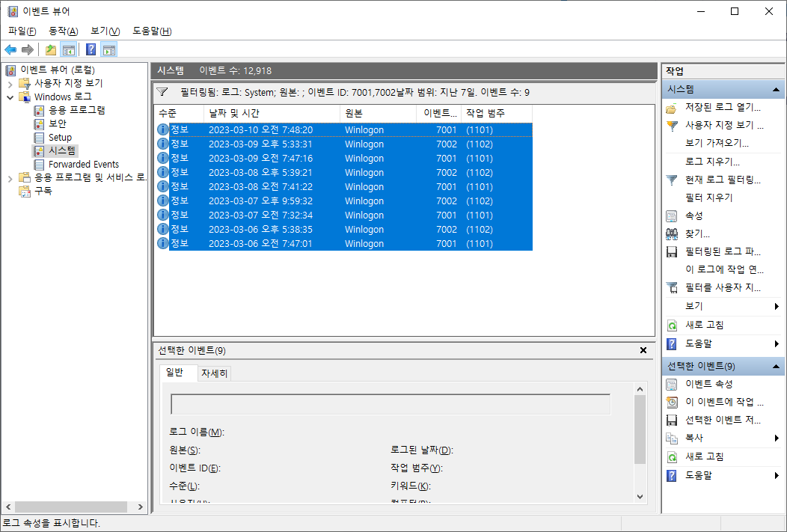Switch to the 자세히 tab
787x532 pixels.
[x=214, y=372]
